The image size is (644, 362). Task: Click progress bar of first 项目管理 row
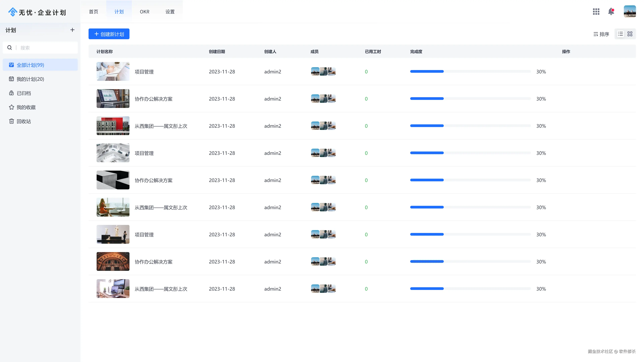click(x=470, y=71)
